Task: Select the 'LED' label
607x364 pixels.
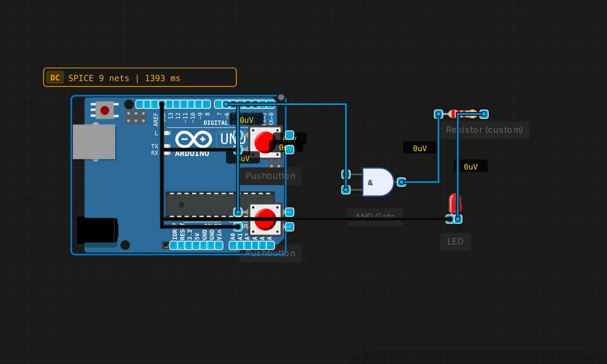Action: pos(455,242)
